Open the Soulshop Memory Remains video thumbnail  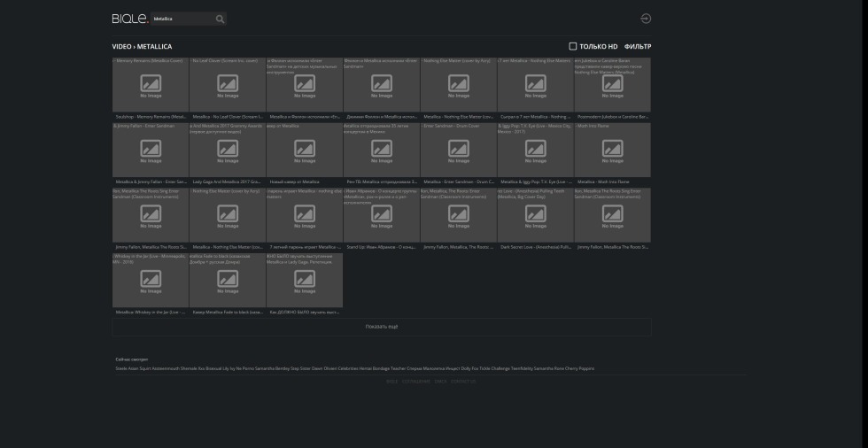coord(151,86)
